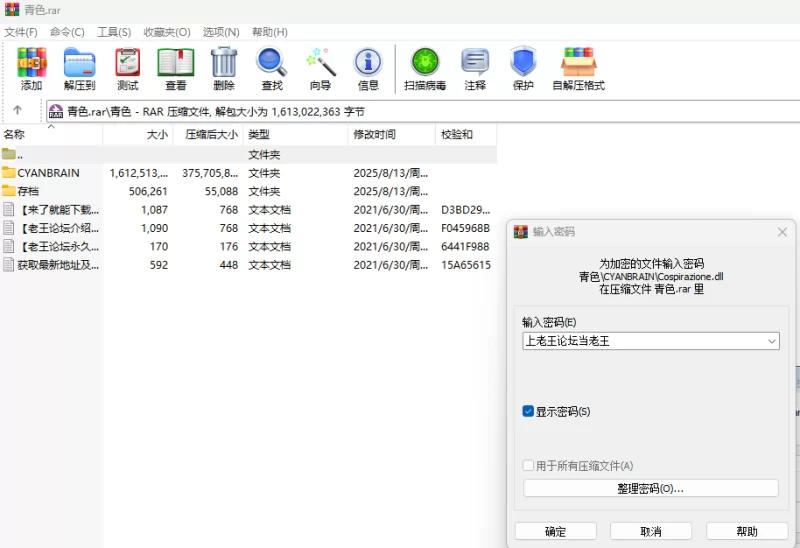Open the 收藏夹(O) menu
The width and height of the screenshot is (800, 548).
tap(167, 32)
